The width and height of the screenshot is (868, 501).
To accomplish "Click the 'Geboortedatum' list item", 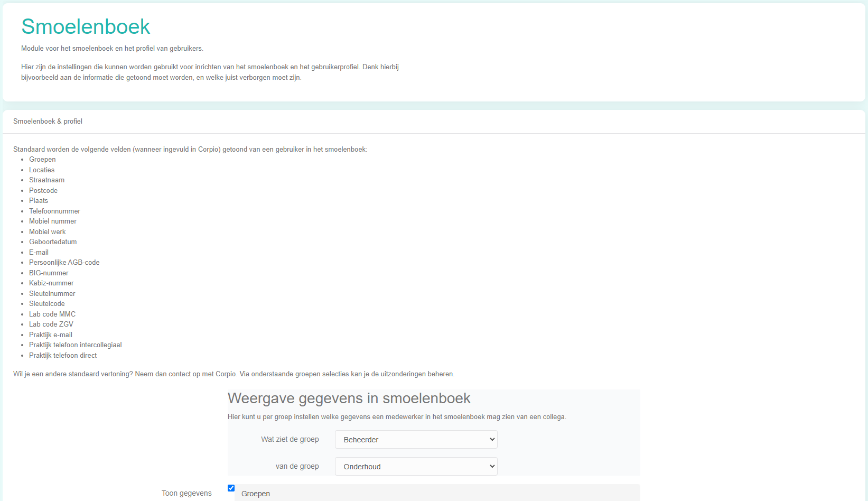I will [53, 242].
